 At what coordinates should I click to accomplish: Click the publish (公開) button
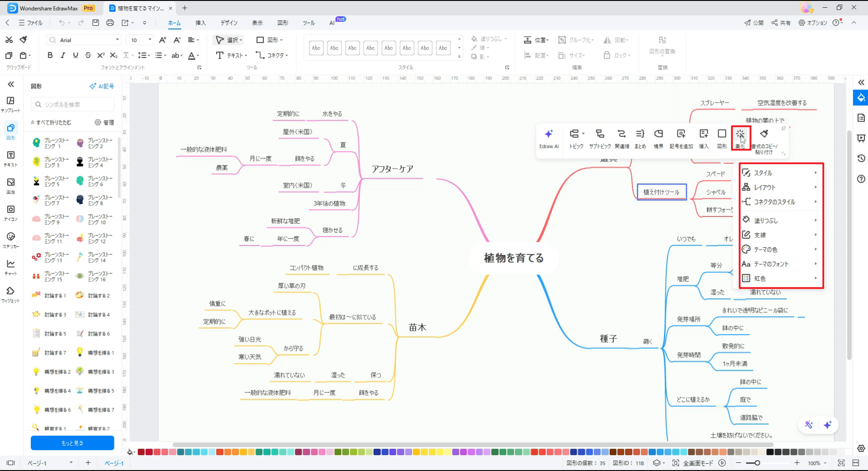pos(754,23)
